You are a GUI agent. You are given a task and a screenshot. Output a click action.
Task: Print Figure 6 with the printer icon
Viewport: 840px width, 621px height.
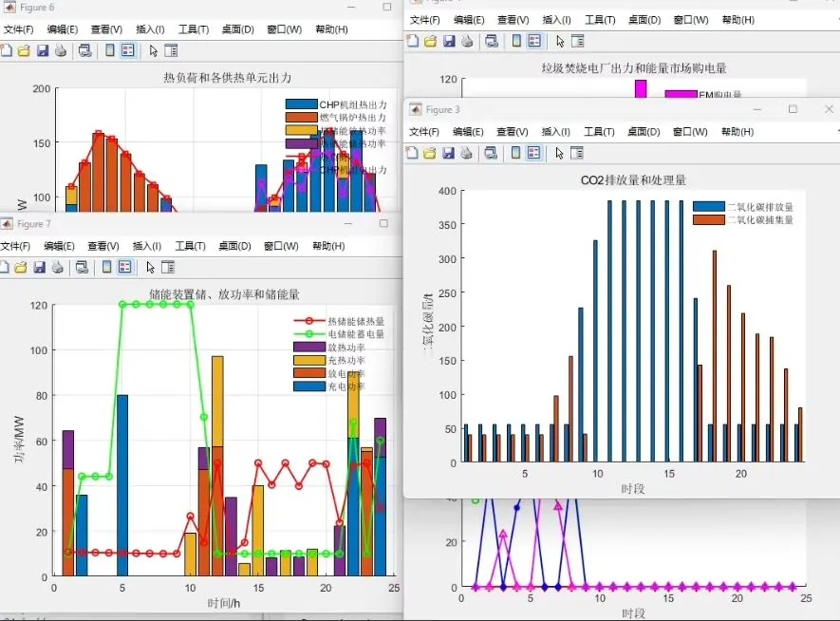click(61, 51)
